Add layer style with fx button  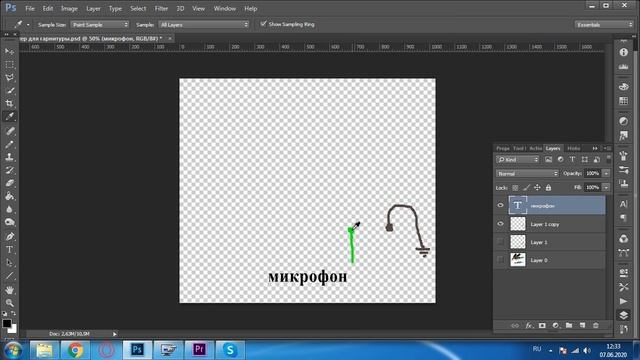(x=529, y=325)
